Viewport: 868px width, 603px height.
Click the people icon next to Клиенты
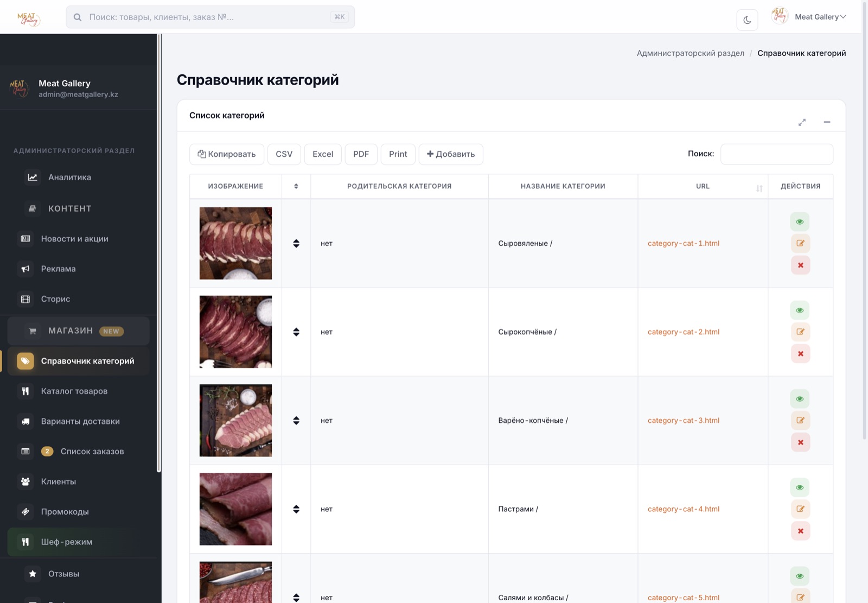coord(25,481)
